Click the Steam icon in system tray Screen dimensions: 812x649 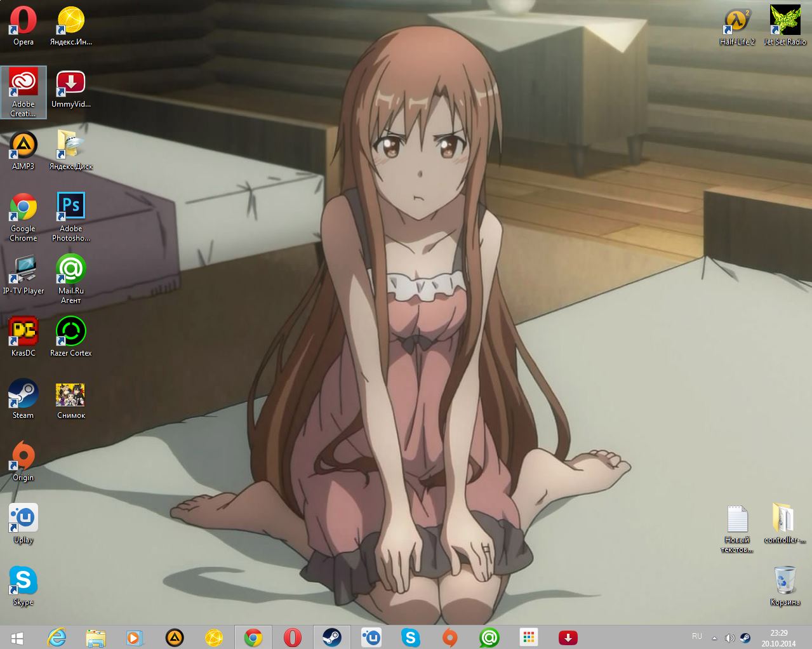tap(745, 638)
